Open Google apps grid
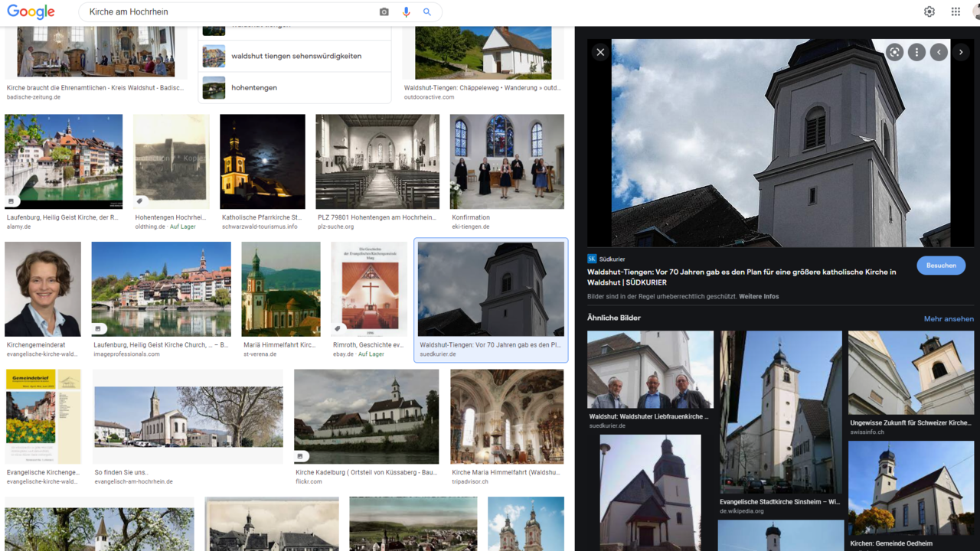This screenshot has width=980, height=551. [x=955, y=11]
